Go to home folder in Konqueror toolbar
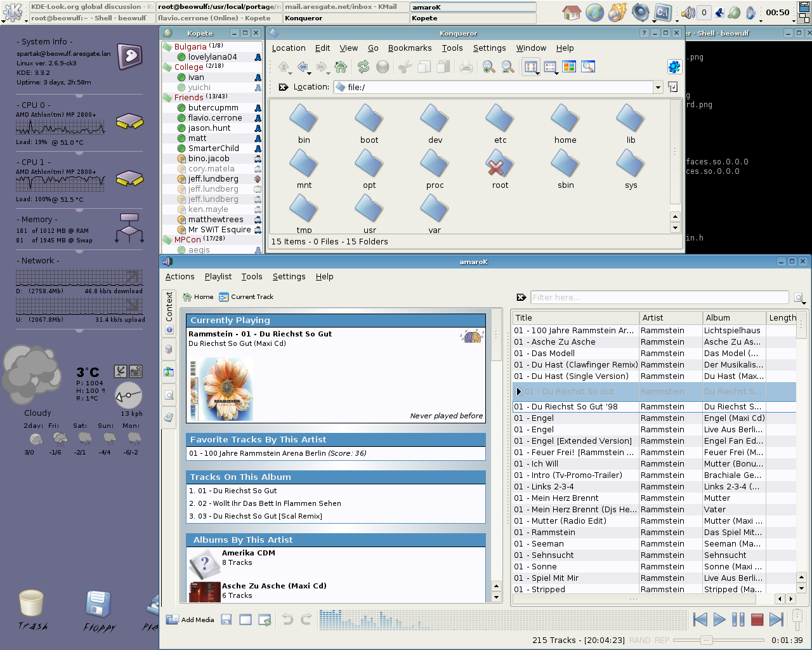 click(341, 67)
